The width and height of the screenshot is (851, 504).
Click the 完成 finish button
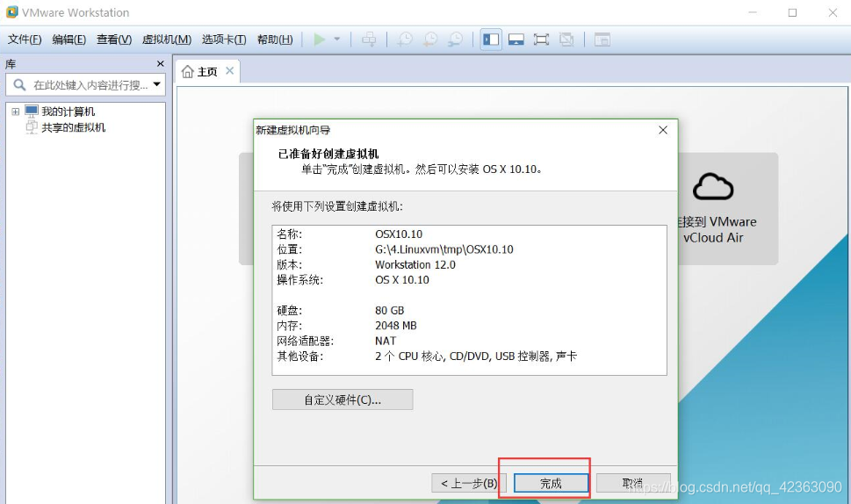(551, 483)
